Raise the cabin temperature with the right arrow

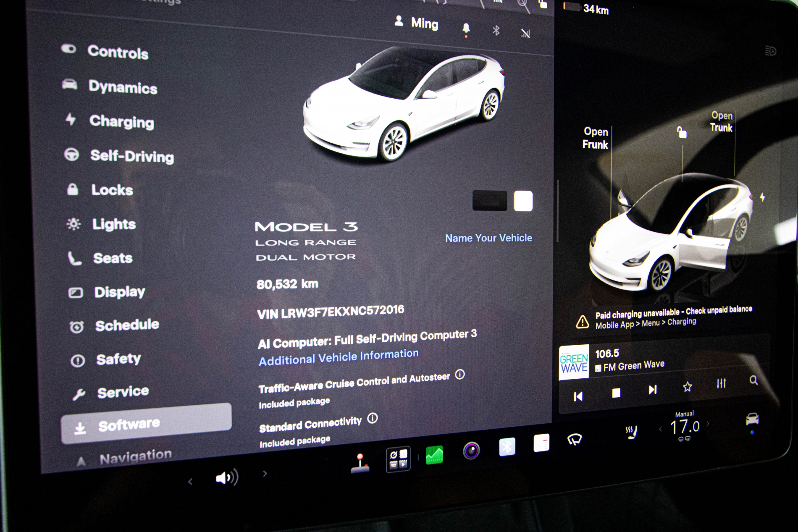pyautogui.click(x=708, y=424)
